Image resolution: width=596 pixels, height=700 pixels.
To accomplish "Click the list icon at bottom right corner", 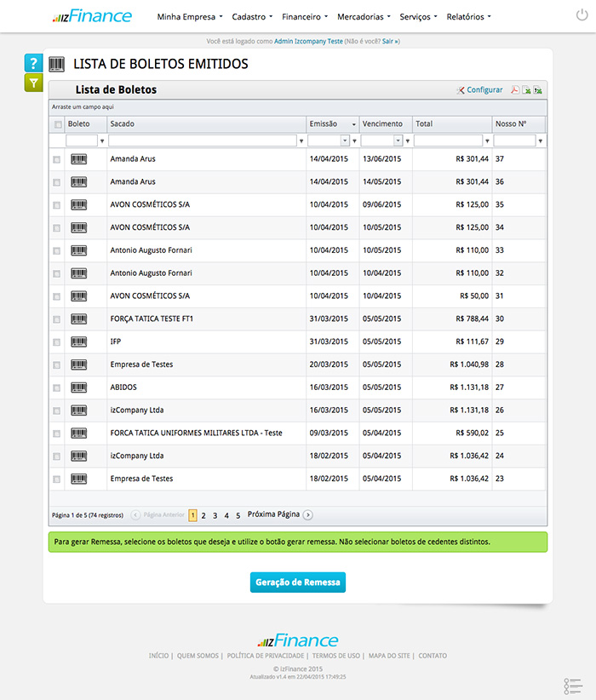I will tap(573, 686).
